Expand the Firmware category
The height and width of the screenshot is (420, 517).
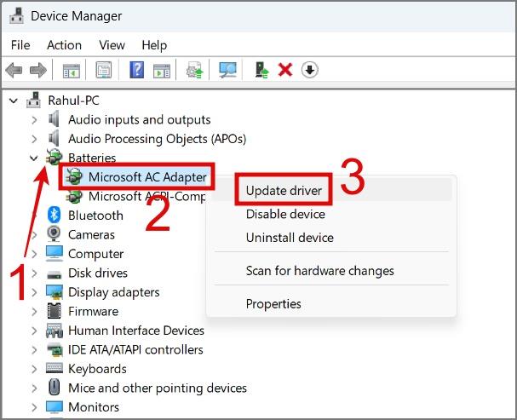click(x=34, y=311)
